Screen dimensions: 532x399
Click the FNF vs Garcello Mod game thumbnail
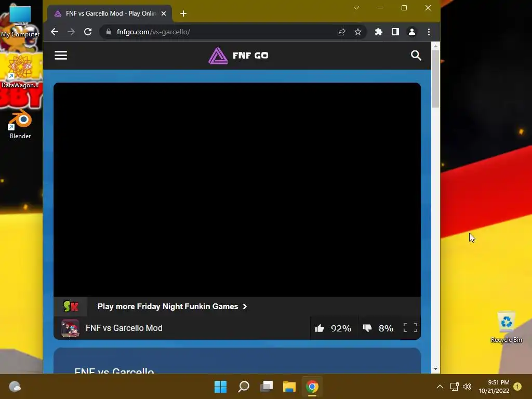(x=70, y=328)
